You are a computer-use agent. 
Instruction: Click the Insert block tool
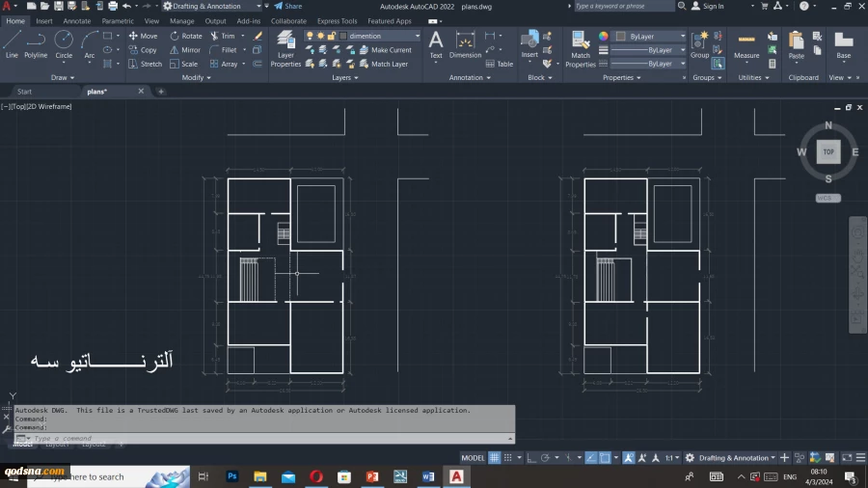[x=529, y=44]
